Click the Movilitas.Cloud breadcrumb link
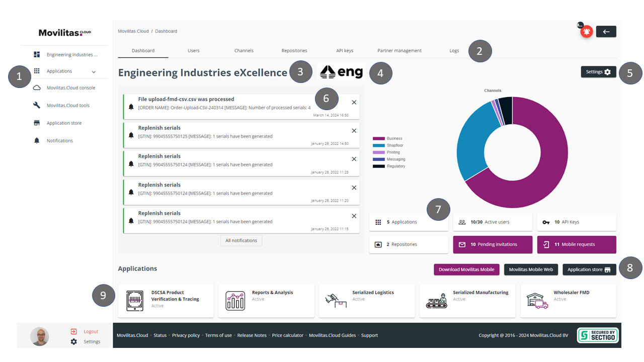The height and width of the screenshot is (362, 644). [x=133, y=31]
